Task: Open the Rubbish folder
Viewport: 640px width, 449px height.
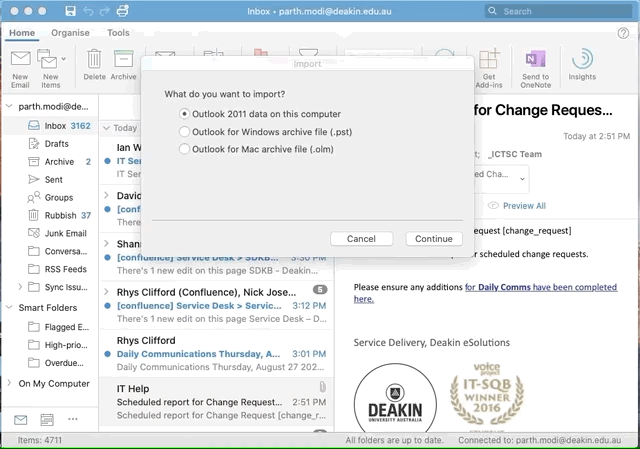Action: pos(51,216)
